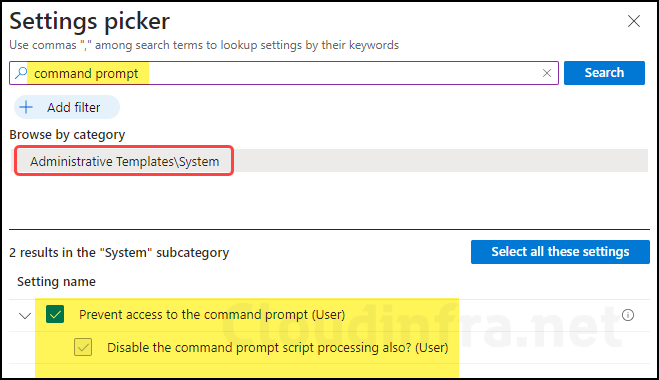Collapse the Prevent access setting chevron
Viewport: 659px width, 380px height.
pyautogui.click(x=25, y=315)
